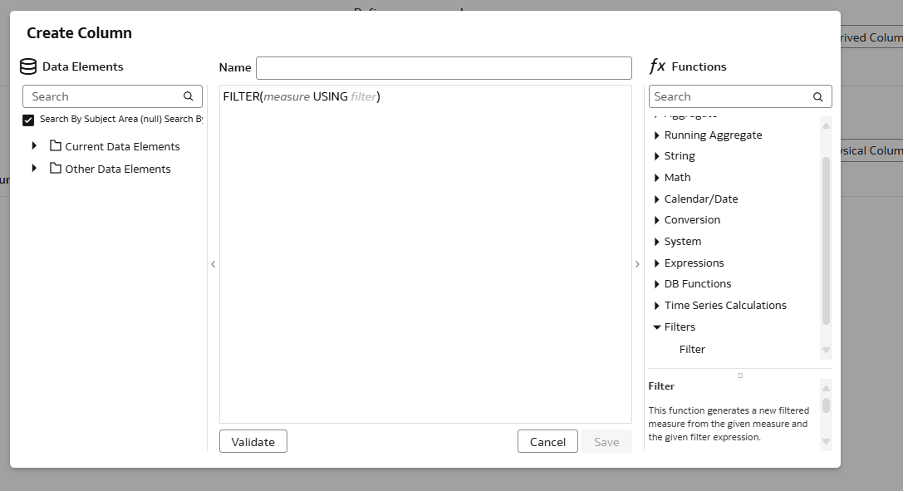This screenshot has width=904, height=492.
Task: Click into the Name input field
Action: click(x=444, y=68)
